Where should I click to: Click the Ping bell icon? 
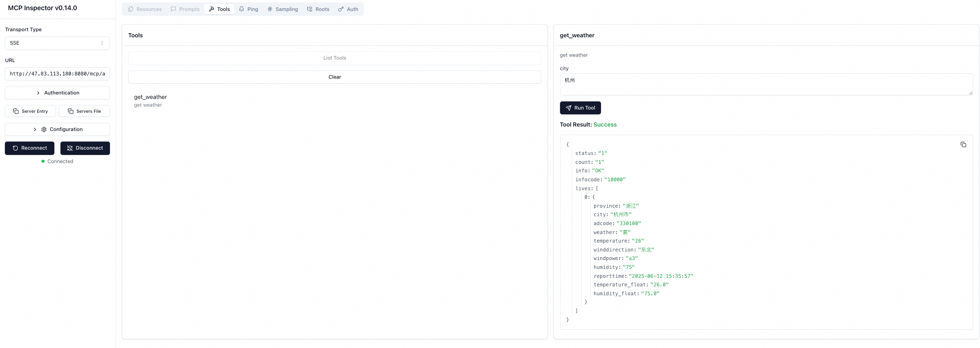241,9
